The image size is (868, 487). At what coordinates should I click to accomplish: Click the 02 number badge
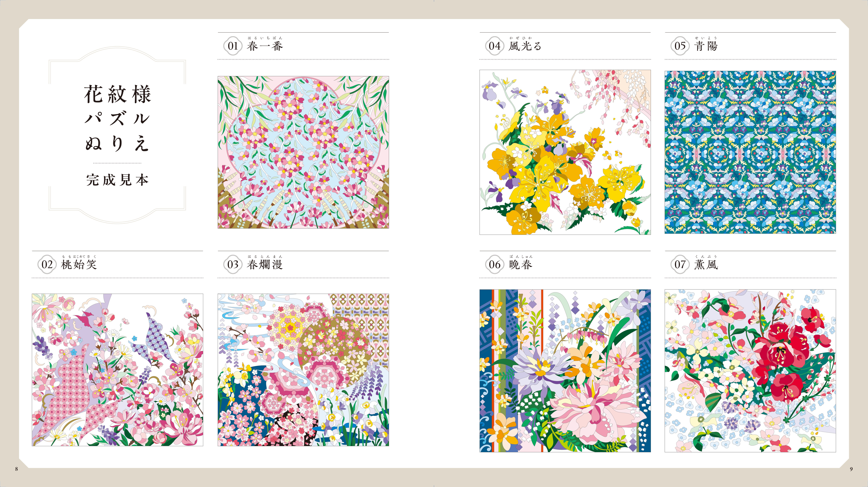coord(47,264)
